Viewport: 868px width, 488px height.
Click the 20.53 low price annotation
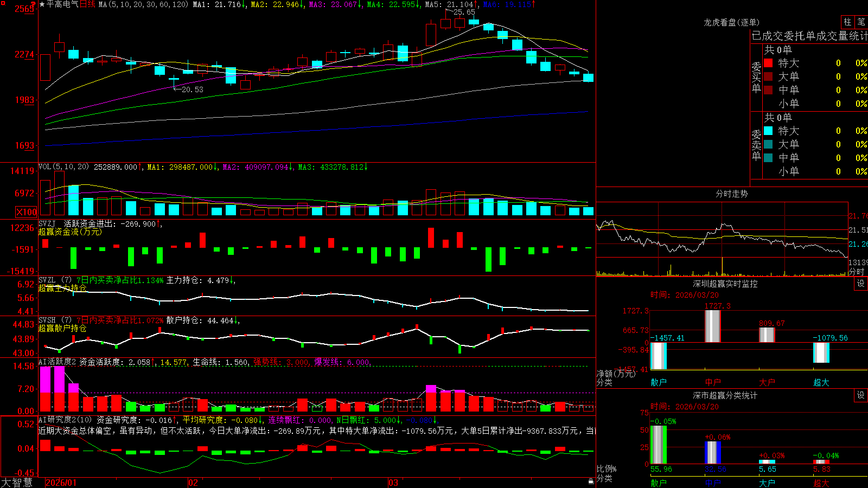(192, 89)
